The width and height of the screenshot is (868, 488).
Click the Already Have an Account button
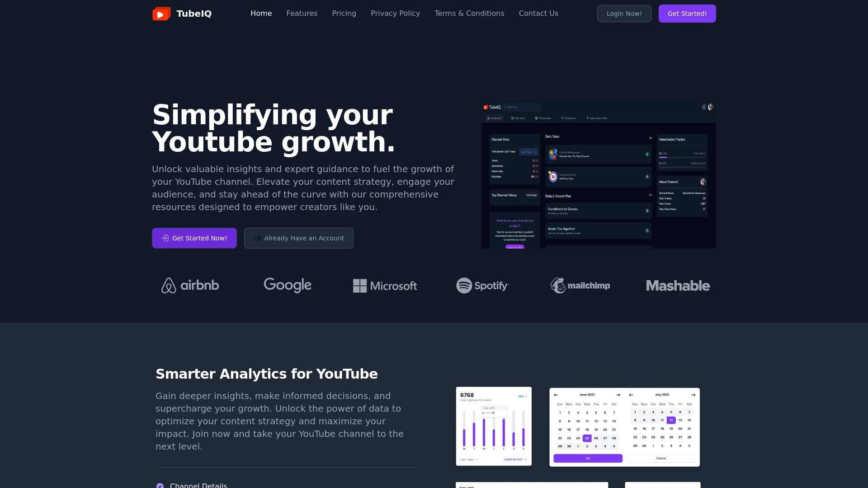pos(299,238)
